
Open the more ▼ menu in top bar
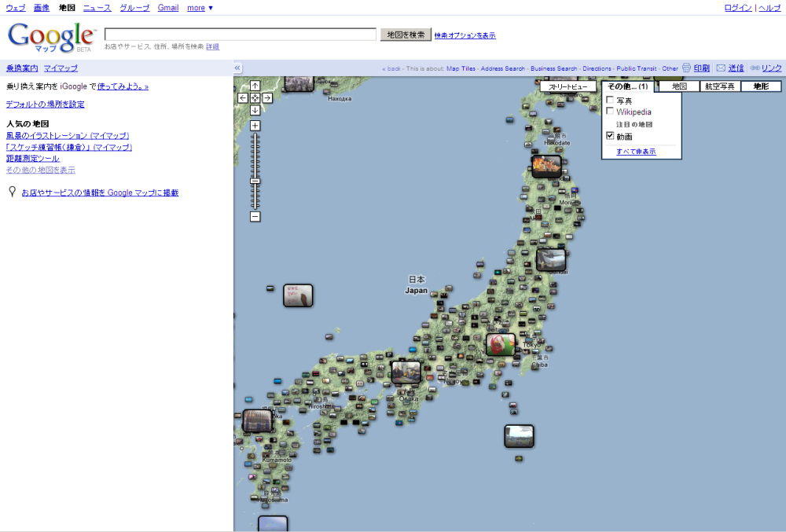[x=200, y=8]
